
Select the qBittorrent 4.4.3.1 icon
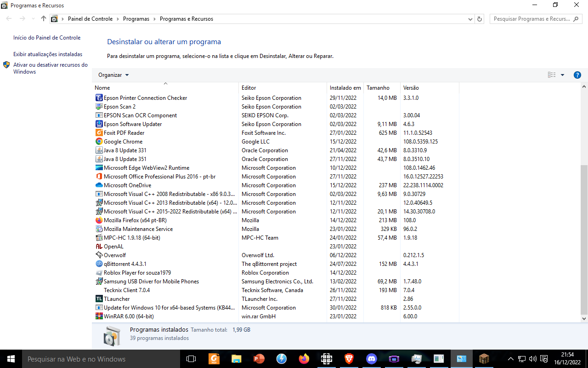[99, 264]
